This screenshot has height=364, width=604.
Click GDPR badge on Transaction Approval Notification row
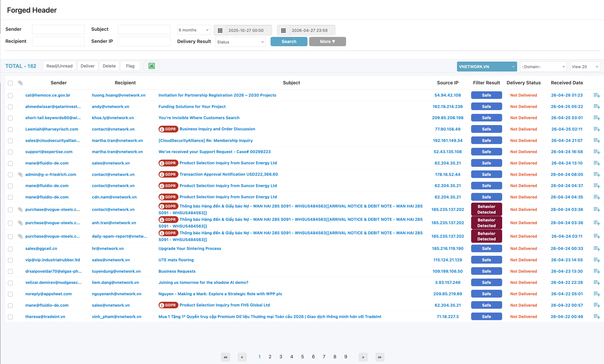(169, 174)
